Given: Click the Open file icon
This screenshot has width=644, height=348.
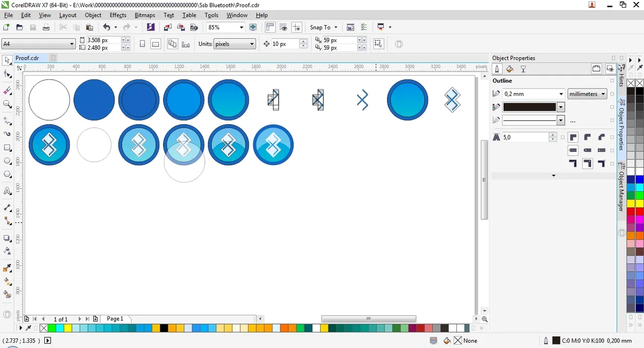Looking at the screenshot, I should 20,27.
